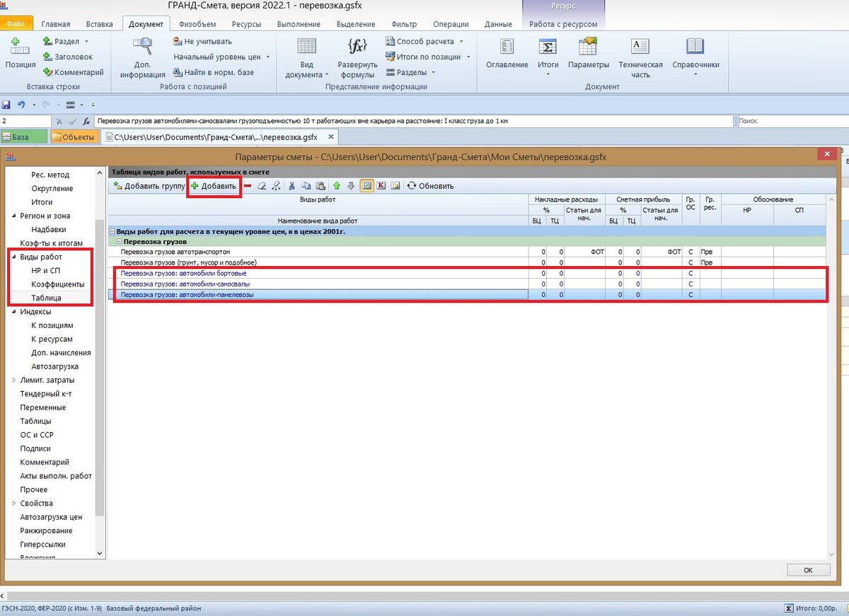Click the Undo arrow icon
849x616 pixels.
[x=21, y=105]
